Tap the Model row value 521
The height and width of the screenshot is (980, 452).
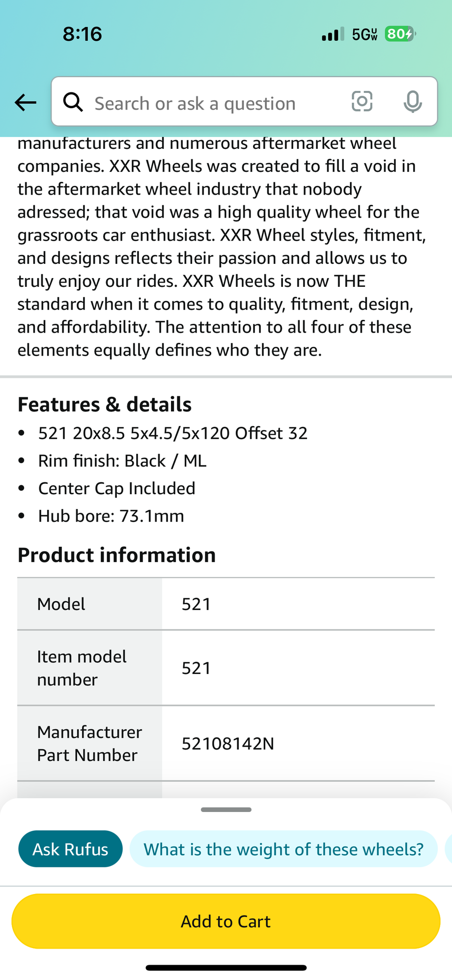pyautogui.click(x=196, y=604)
